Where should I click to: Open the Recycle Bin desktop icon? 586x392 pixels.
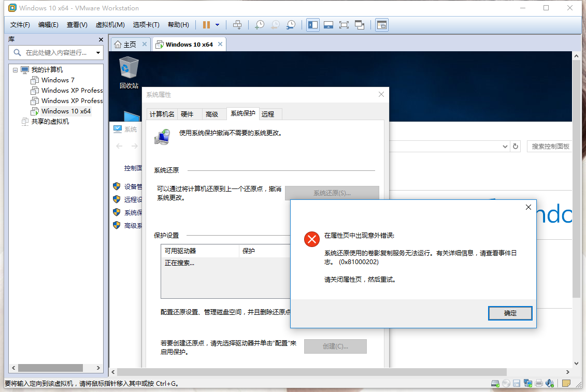[129, 72]
